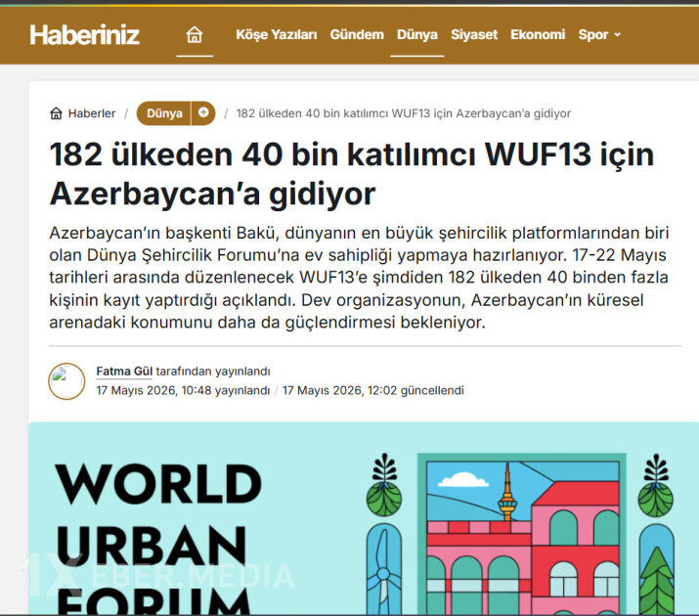Open the Dünya category pill button
The image size is (699, 616).
(x=164, y=113)
